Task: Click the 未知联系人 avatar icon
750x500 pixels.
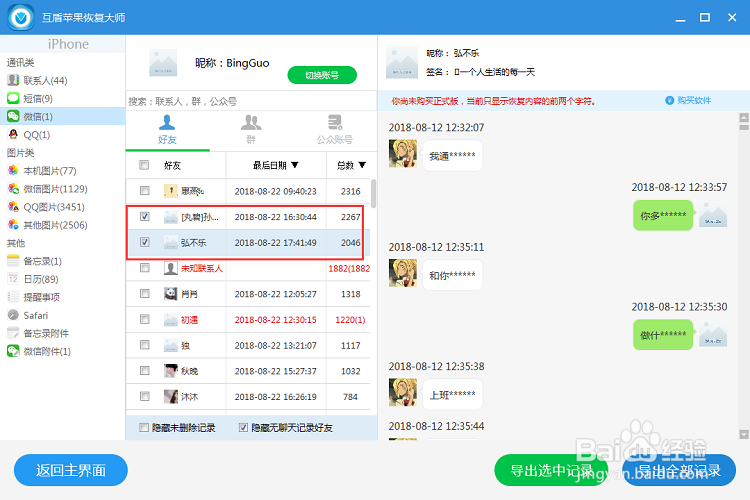Action: (171, 268)
